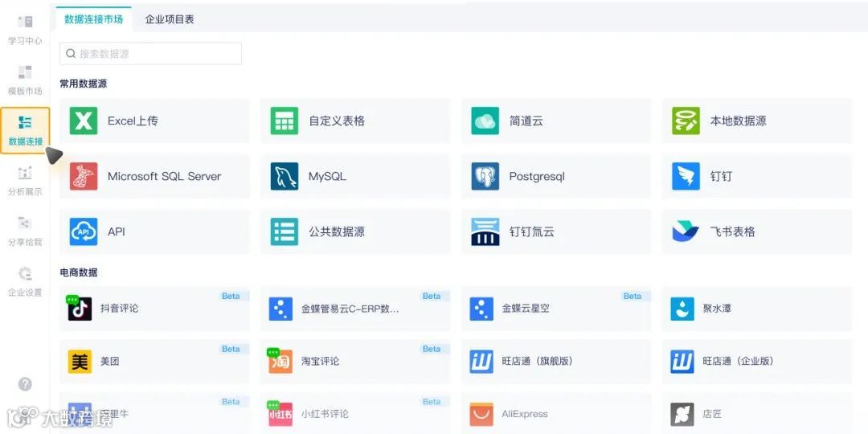Select the MySQL label
Viewport: 868px width, 434px height.
327,177
